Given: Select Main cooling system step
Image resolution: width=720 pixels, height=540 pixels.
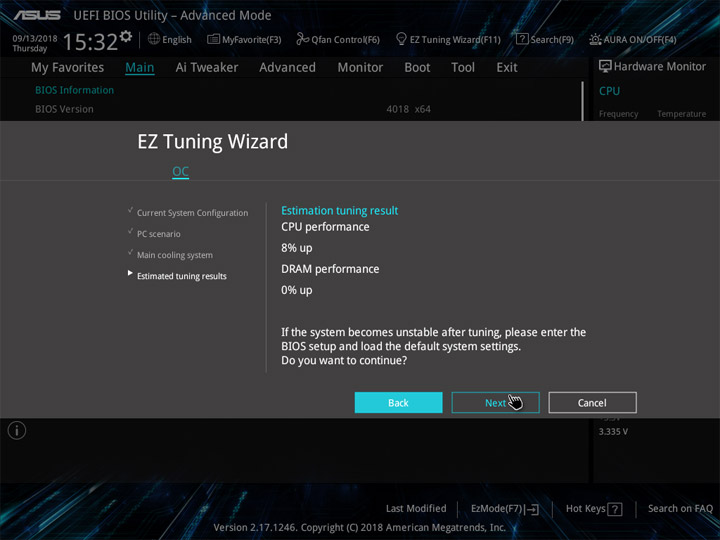Looking at the screenshot, I should click(x=174, y=255).
